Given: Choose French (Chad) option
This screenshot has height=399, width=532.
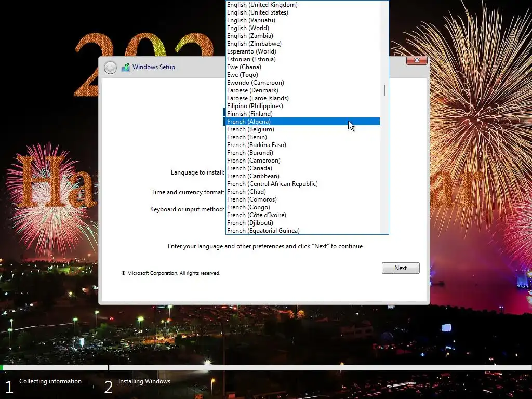Looking at the screenshot, I should point(303,192).
